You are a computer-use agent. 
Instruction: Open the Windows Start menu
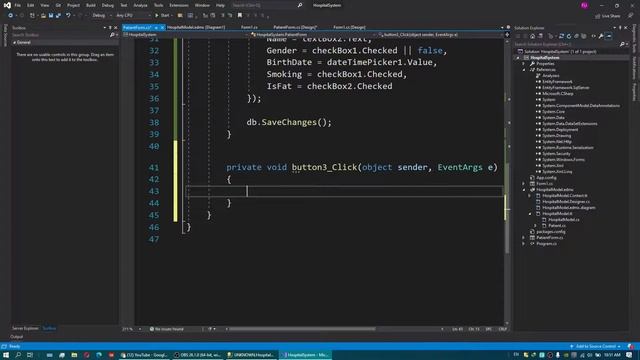[6, 355]
